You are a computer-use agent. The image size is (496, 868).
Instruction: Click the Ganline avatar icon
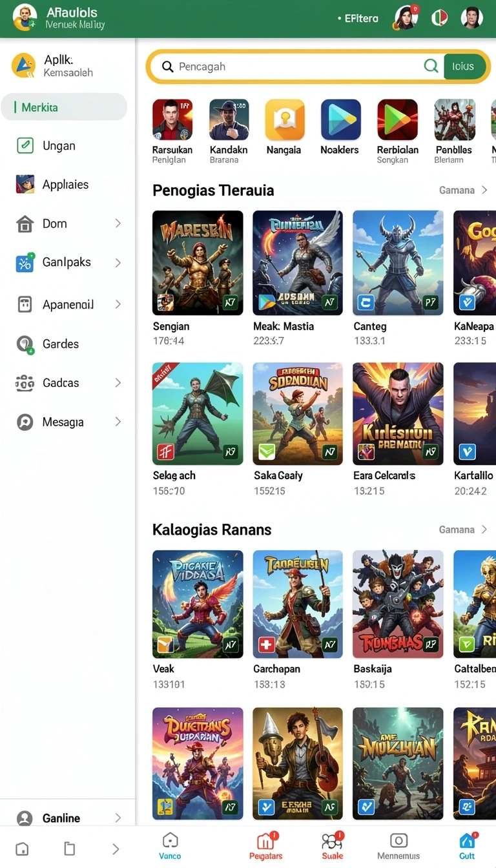click(25, 818)
